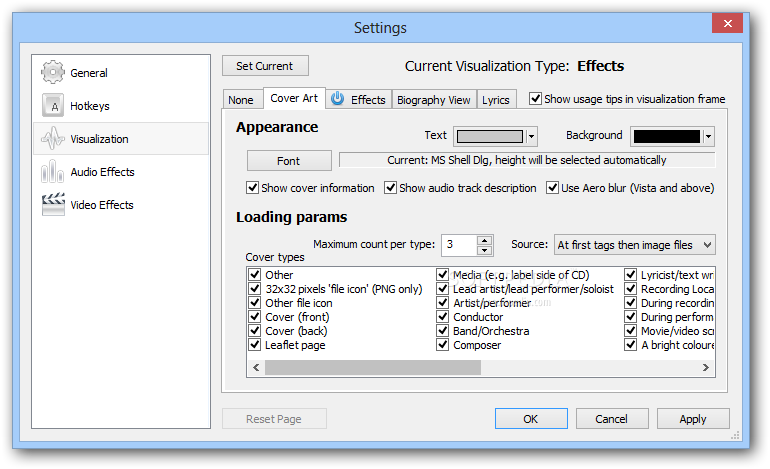Image resolution: width=770 pixels, height=469 pixels.
Task: Click the power icon on Effects tab
Action: 337,99
